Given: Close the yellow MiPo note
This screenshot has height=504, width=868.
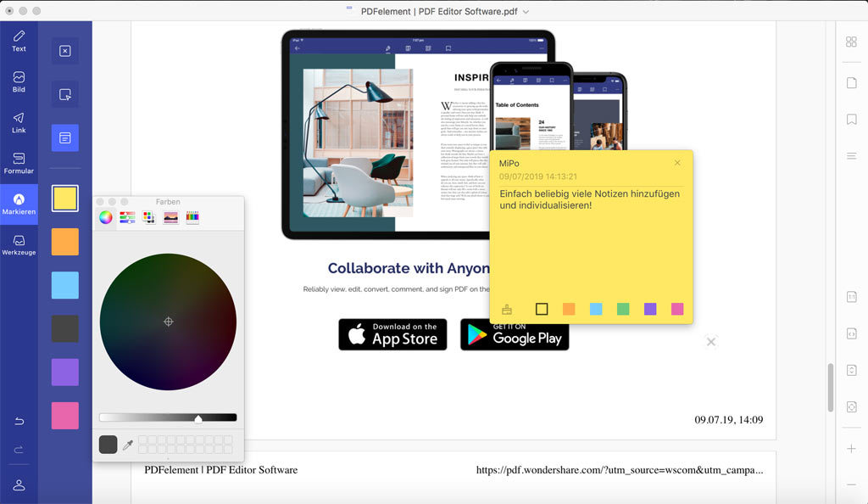Looking at the screenshot, I should pyautogui.click(x=677, y=163).
